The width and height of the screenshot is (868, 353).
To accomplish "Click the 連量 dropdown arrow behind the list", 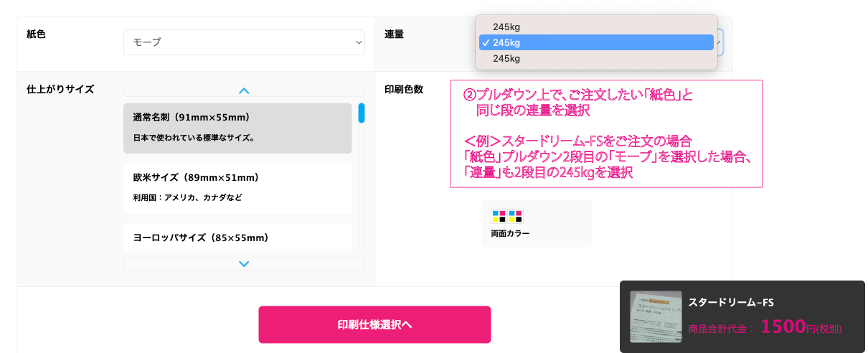I will coord(720,42).
